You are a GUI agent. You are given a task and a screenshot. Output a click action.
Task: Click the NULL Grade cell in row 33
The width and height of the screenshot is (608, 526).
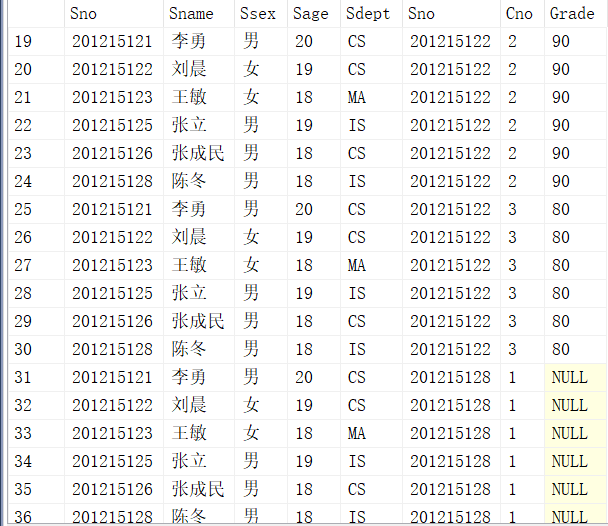coord(576,433)
